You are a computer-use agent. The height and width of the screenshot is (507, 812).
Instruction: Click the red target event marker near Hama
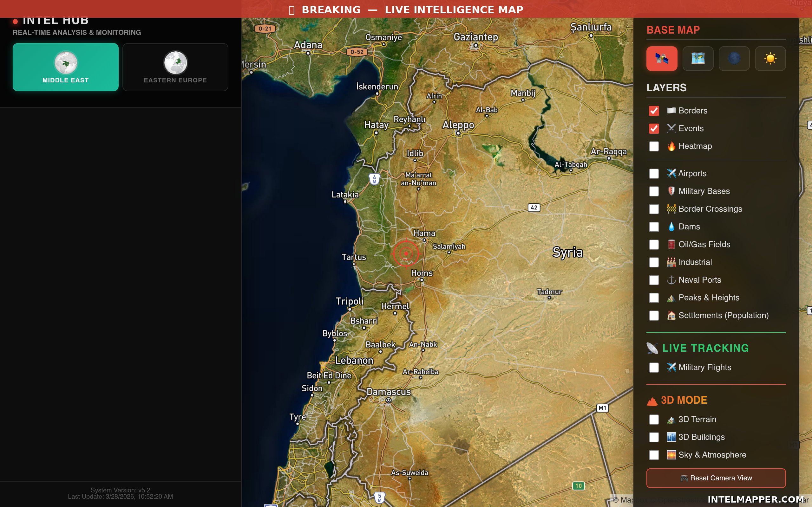pos(406,253)
